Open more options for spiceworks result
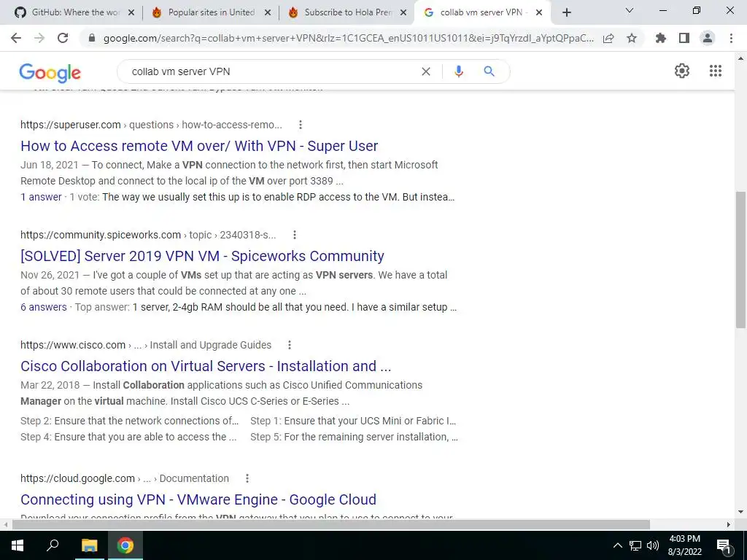The height and width of the screenshot is (560, 747). [295, 235]
